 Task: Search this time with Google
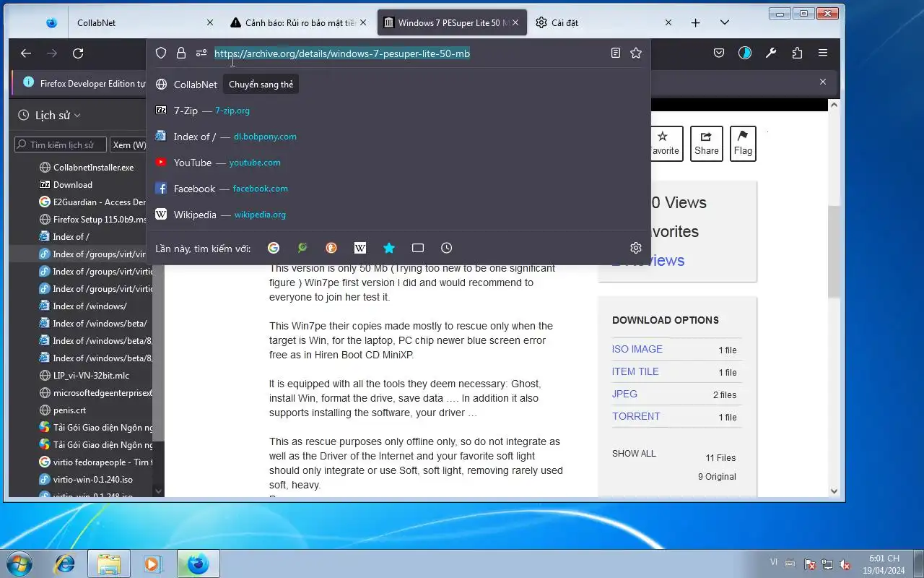click(x=274, y=248)
